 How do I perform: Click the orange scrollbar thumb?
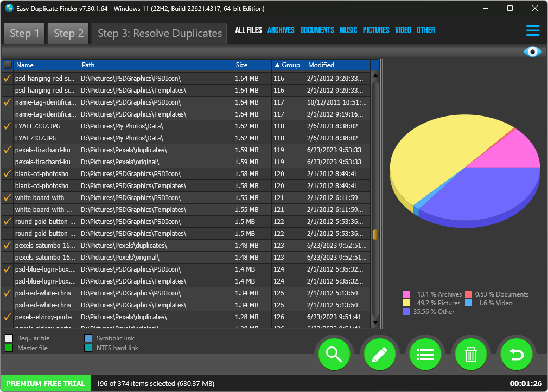375,234
